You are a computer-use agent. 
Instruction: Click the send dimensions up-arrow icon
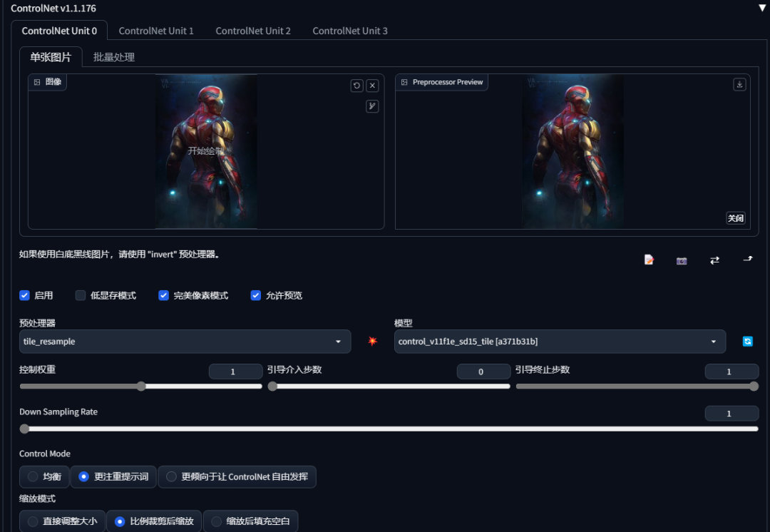(x=748, y=258)
